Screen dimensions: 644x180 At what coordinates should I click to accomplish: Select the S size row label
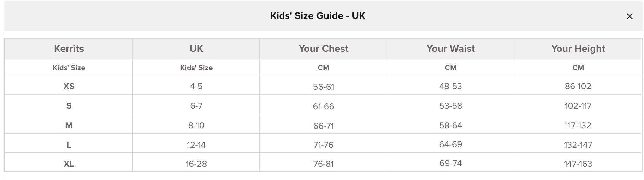[x=69, y=106]
